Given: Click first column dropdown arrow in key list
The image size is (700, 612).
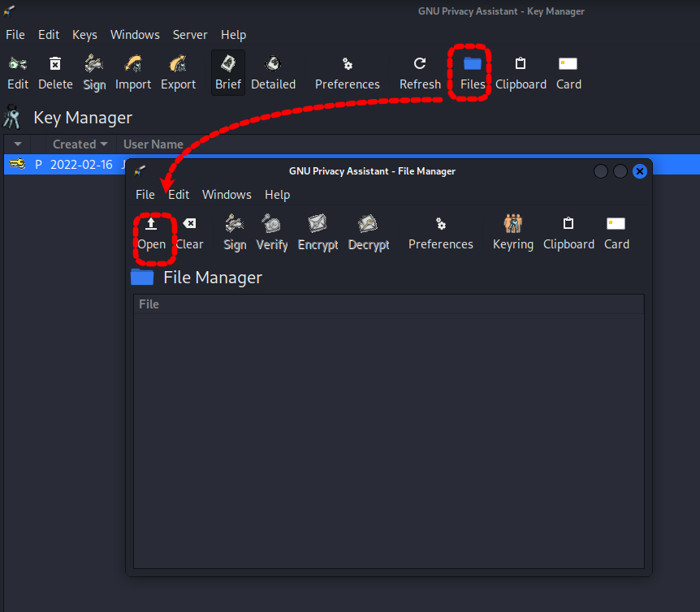Looking at the screenshot, I should click(18, 144).
